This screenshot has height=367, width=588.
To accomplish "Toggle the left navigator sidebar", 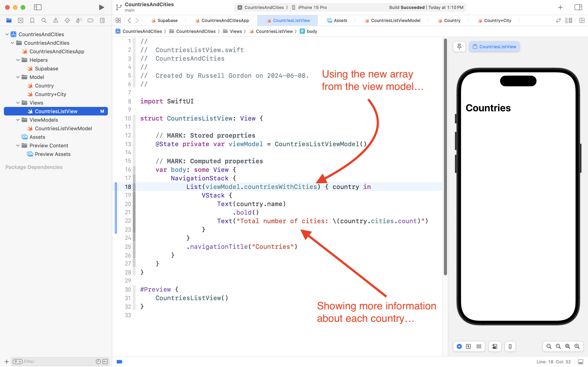I will point(38,7).
